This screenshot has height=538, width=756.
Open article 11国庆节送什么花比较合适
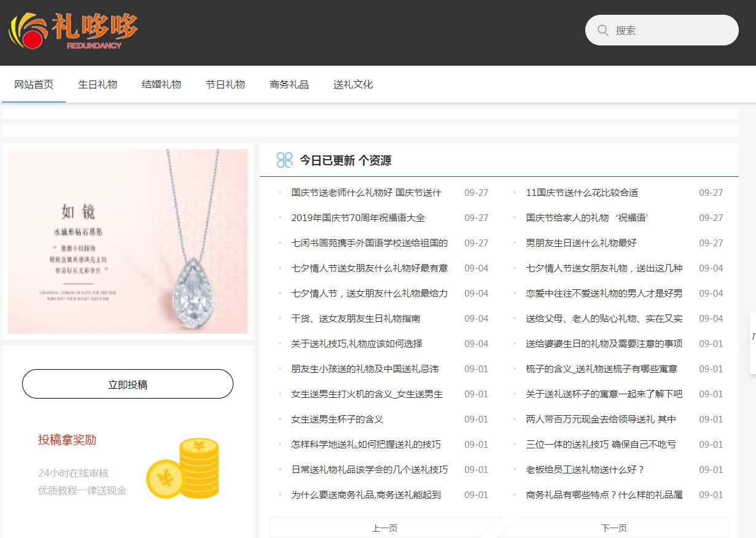[x=582, y=193]
